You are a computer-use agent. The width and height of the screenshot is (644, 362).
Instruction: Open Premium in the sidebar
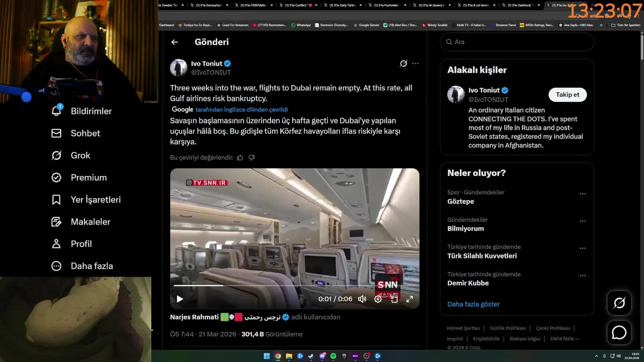[79, 177]
